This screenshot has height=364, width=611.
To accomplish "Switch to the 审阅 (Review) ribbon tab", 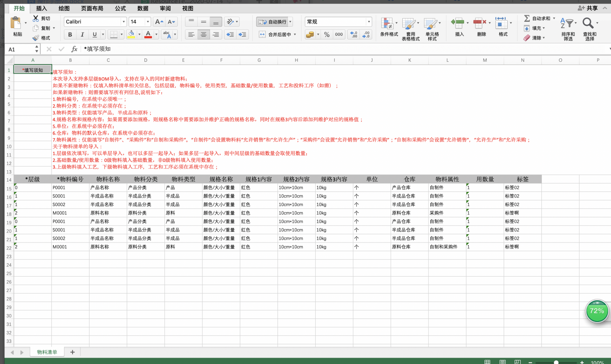I will (166, 8).
